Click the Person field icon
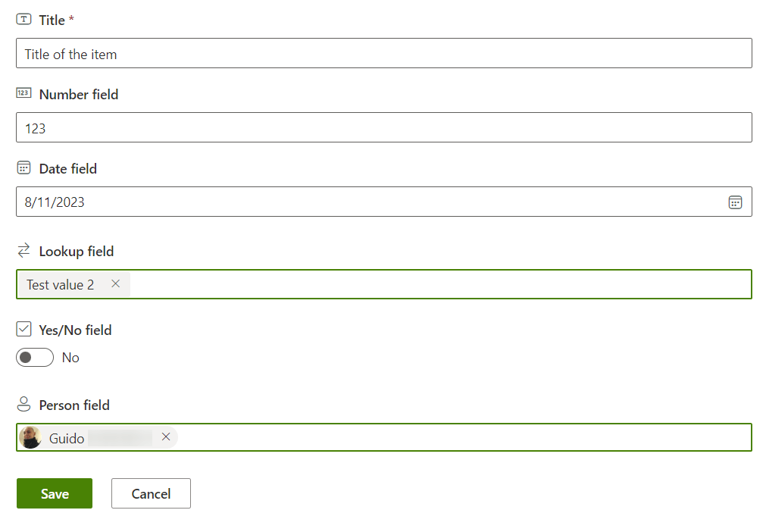This screenshot has height=532, width=766. click(23, 405)
